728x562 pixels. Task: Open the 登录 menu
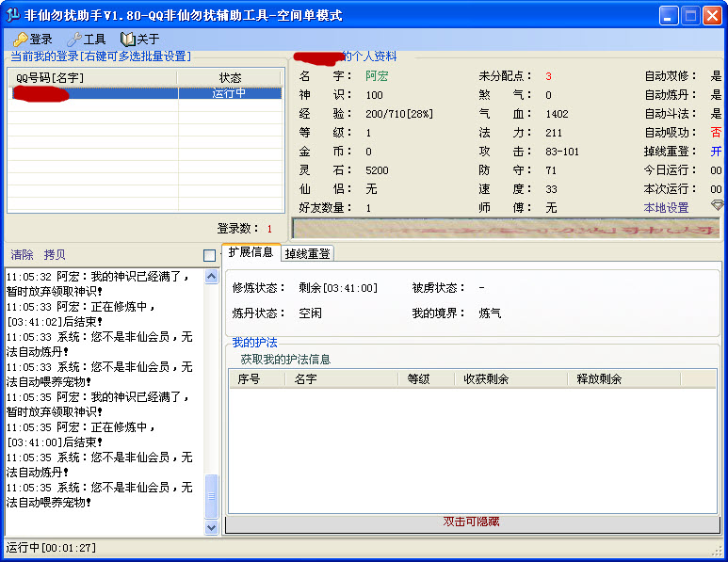(x=33, y=40)
